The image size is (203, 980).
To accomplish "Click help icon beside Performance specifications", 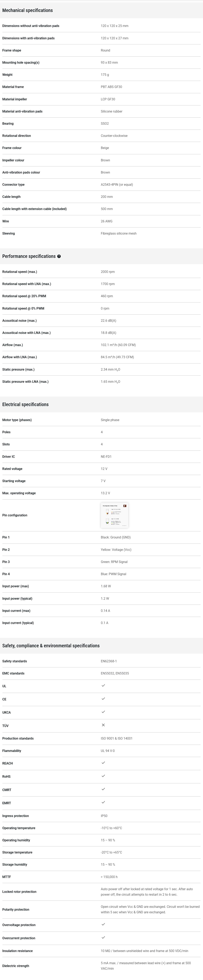I will [x=59, y=256].
